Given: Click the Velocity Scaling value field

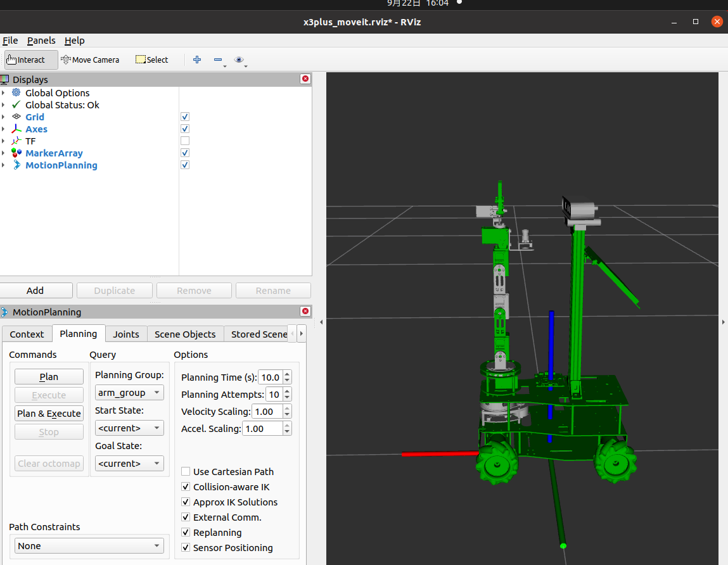Looking at the screenshot, I should [267, 412].
